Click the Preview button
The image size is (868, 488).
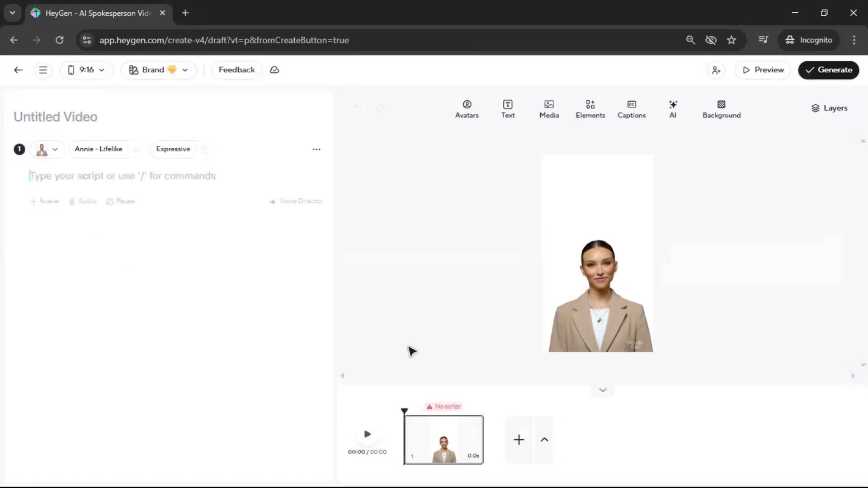[763, 70]
